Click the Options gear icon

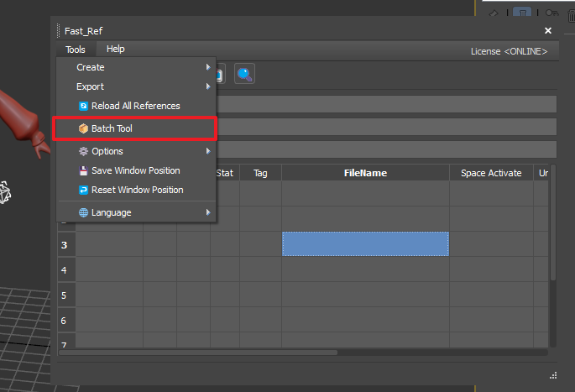[x=83, y=151]
